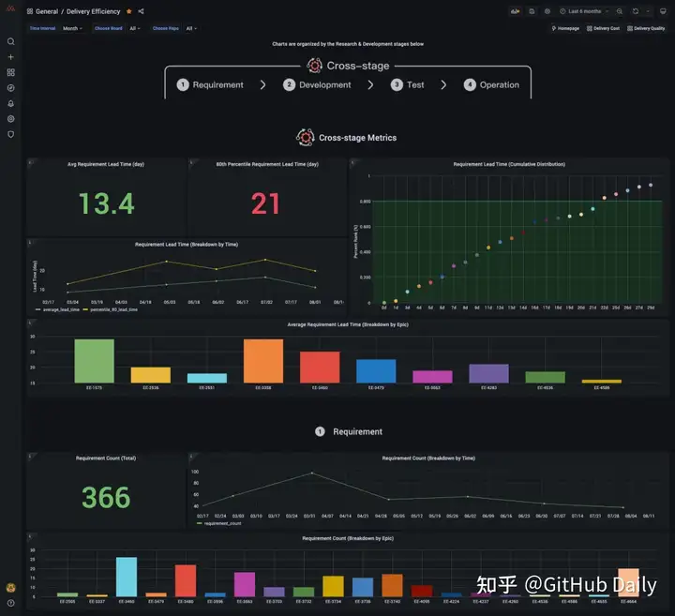The height and width of the screenshot is (616, 675).
Task: Click the Add panel icon
Action: (x=516, y=11)
